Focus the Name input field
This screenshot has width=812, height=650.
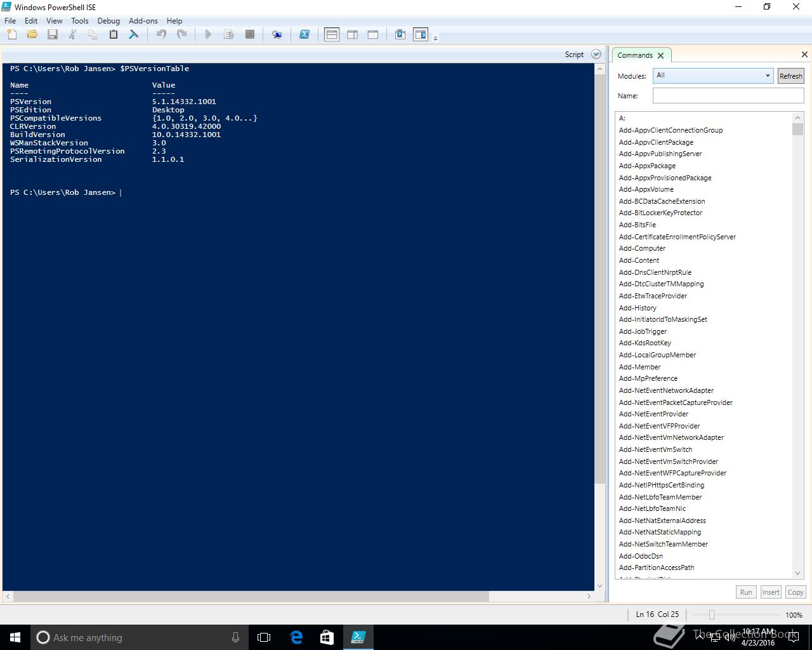[728, 96]
